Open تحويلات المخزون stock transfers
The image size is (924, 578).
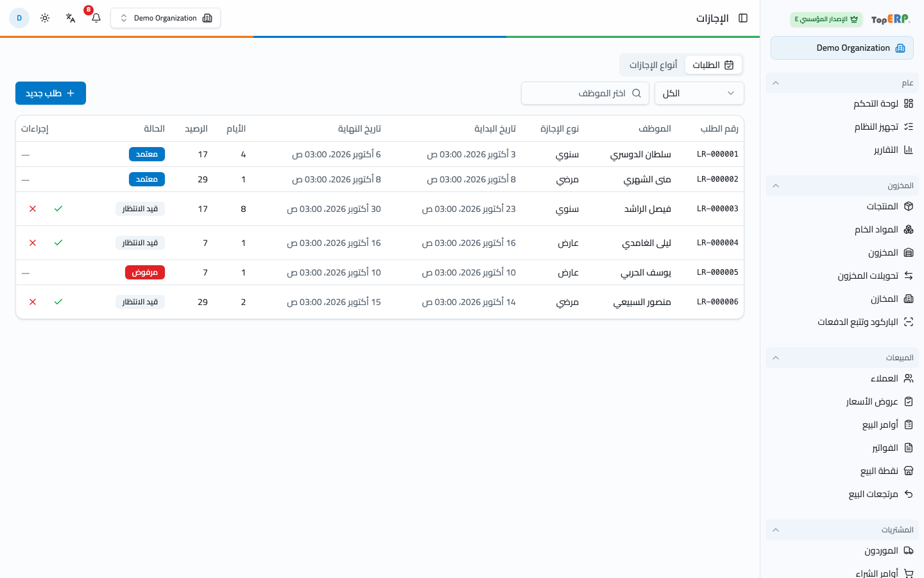(x=842, y=276)
